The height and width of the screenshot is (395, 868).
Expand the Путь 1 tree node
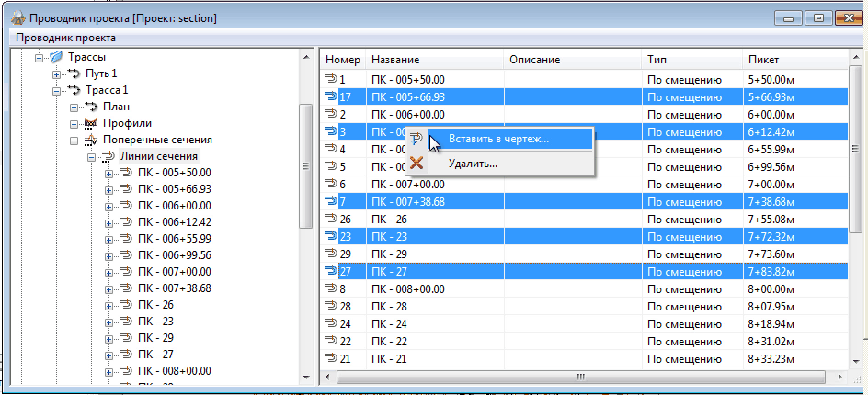57,73
